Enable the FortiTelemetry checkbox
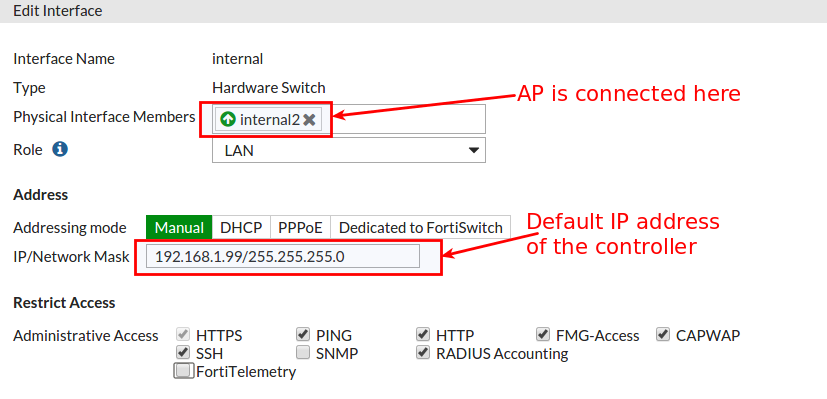The image size is (827, 399). (x=183, y=371)
